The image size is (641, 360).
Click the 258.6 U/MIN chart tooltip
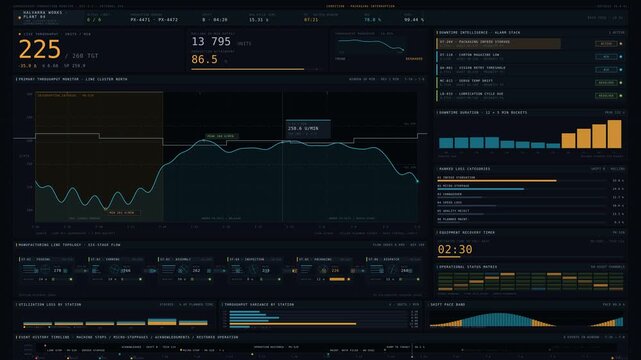308,128
